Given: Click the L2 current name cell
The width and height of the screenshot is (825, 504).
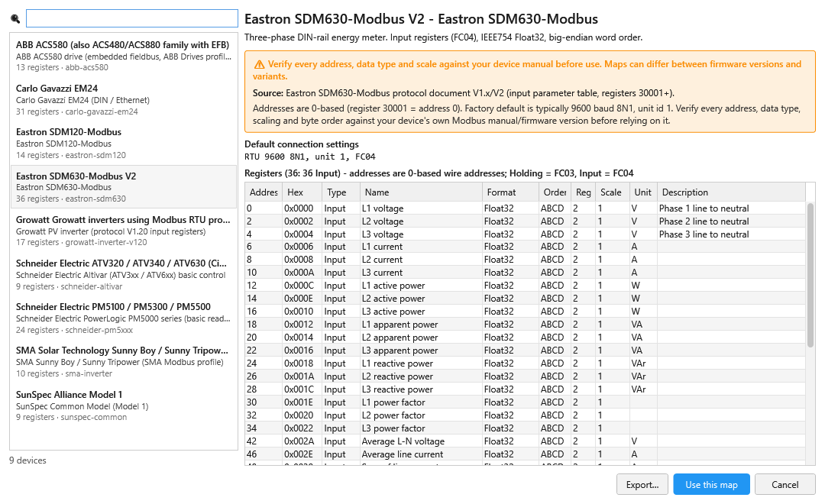Looking at the screenshot, I should coord(421,260).
